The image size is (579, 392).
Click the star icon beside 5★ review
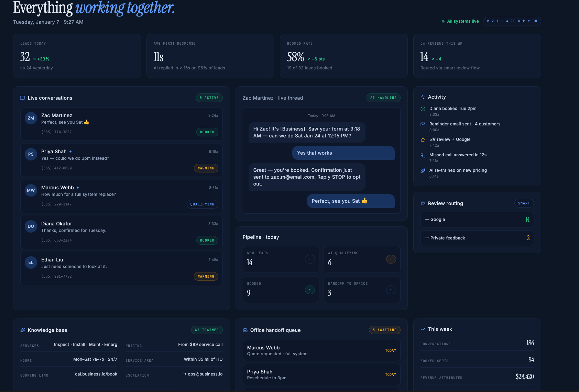pos(423,140)
